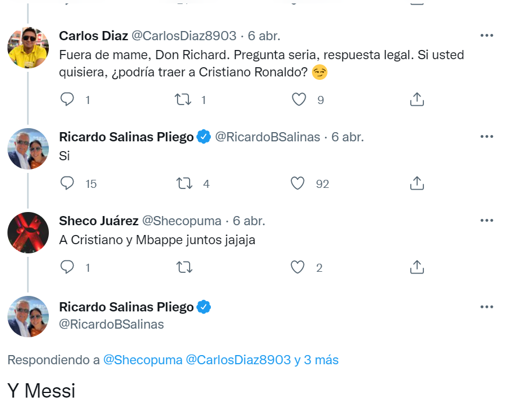509x420 pixels.
Task: Like the "Si" tweet with 92 likes
Action: tap(298, 183)
